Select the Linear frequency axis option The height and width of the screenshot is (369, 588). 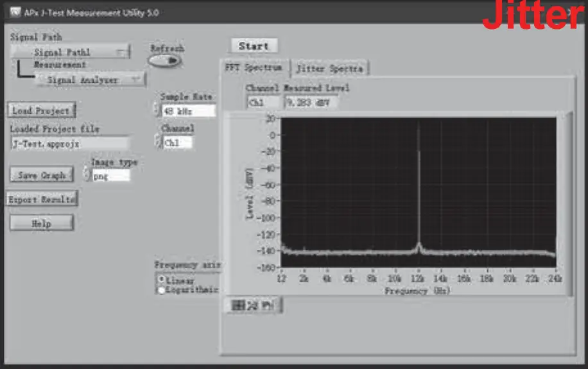click(x=162, y=280)
